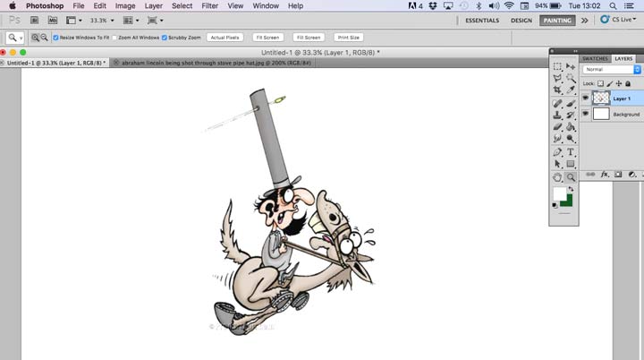Click the Zoom In magnifier icon
644x360 pixels.
coord(35,38)
